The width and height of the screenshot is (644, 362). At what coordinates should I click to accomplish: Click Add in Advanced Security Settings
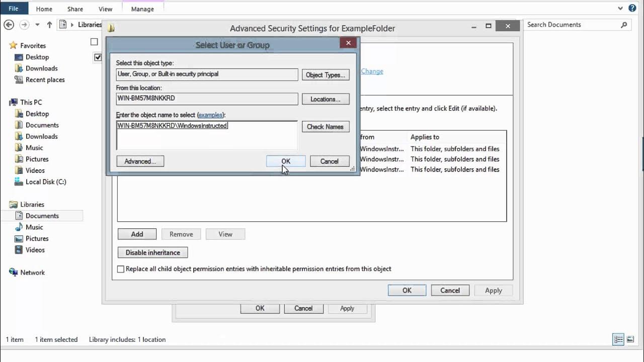[137, 234]
